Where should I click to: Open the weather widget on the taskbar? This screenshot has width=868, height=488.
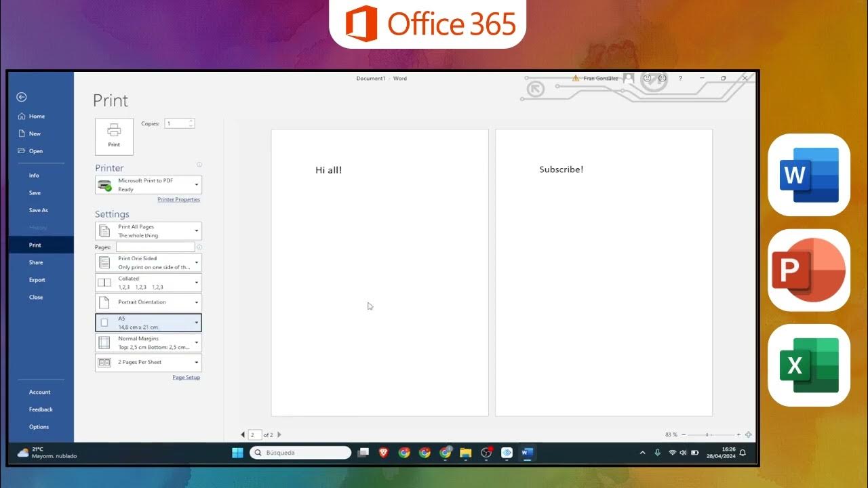point(46,453)
